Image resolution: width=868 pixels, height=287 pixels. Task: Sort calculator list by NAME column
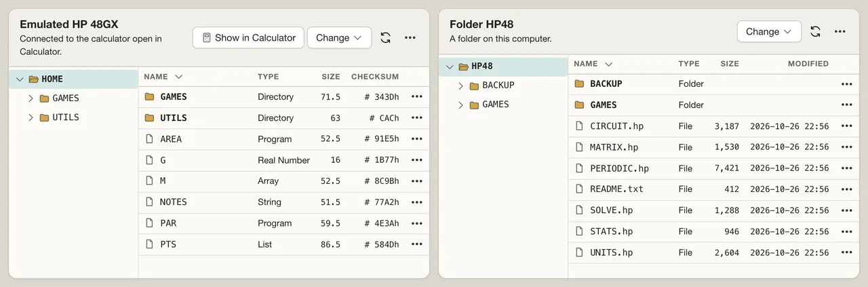tap(163, 77)
